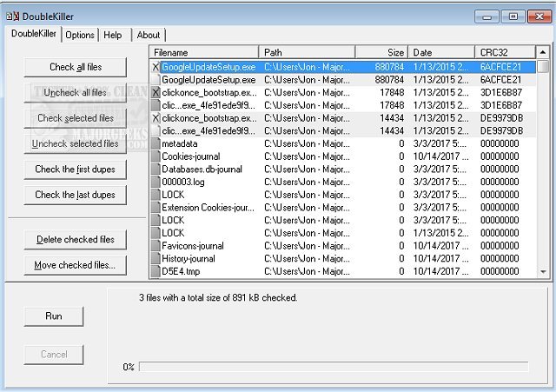Sort the list by Path column
Screen dimensions: 556x392
click(307, 52)
